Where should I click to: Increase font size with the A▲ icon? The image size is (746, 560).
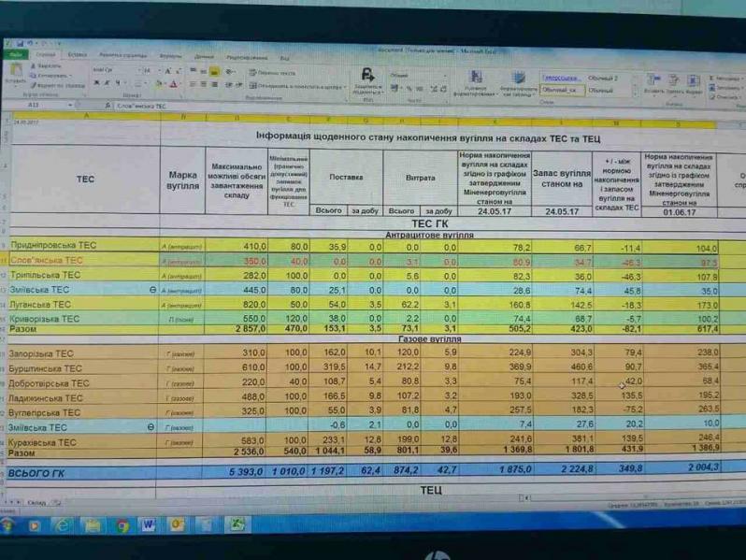click(167, 71)
